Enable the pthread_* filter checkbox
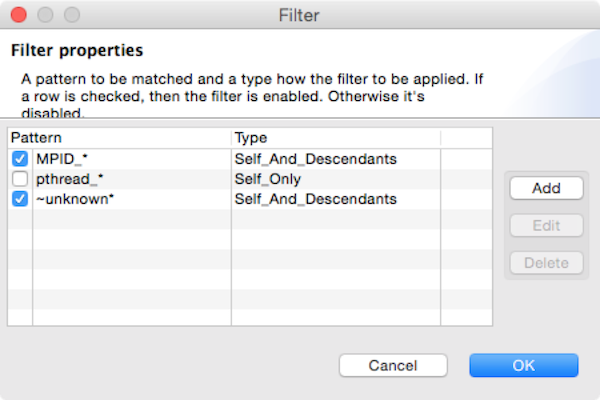 coord(20,179)
